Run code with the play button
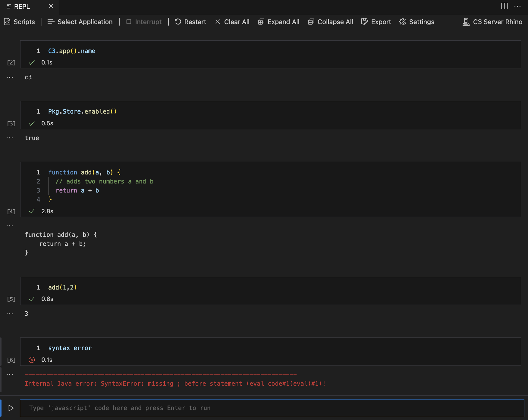The width and height of the screenshot is (528, 420). tap(11, 408)
